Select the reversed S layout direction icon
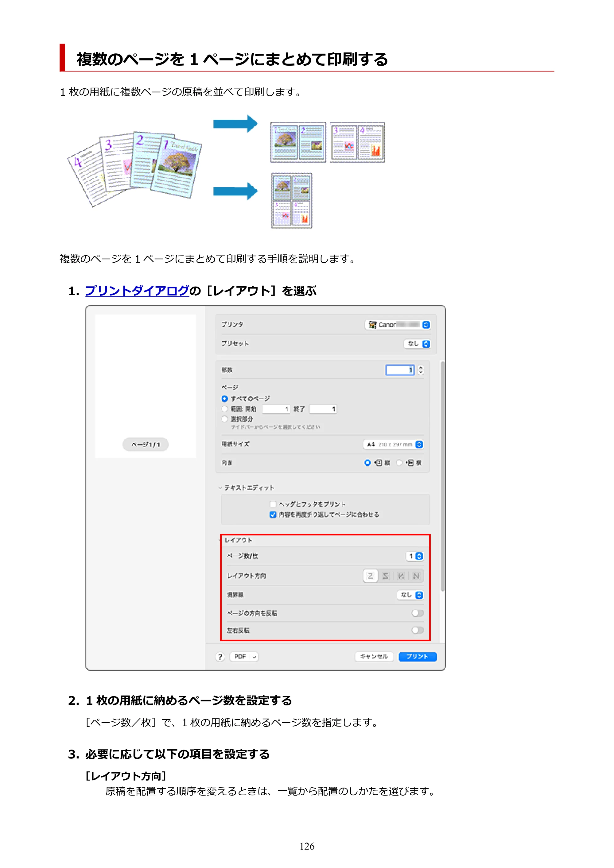This screenshot has width=614, height=868. (x=386, y=576)
